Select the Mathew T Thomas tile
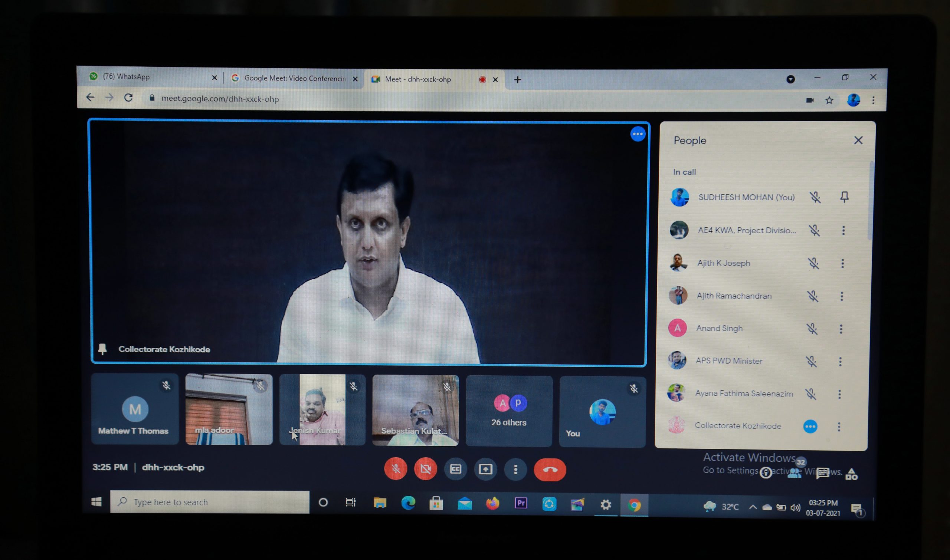The height and width of the screenshot is (560, 950). 134,409
